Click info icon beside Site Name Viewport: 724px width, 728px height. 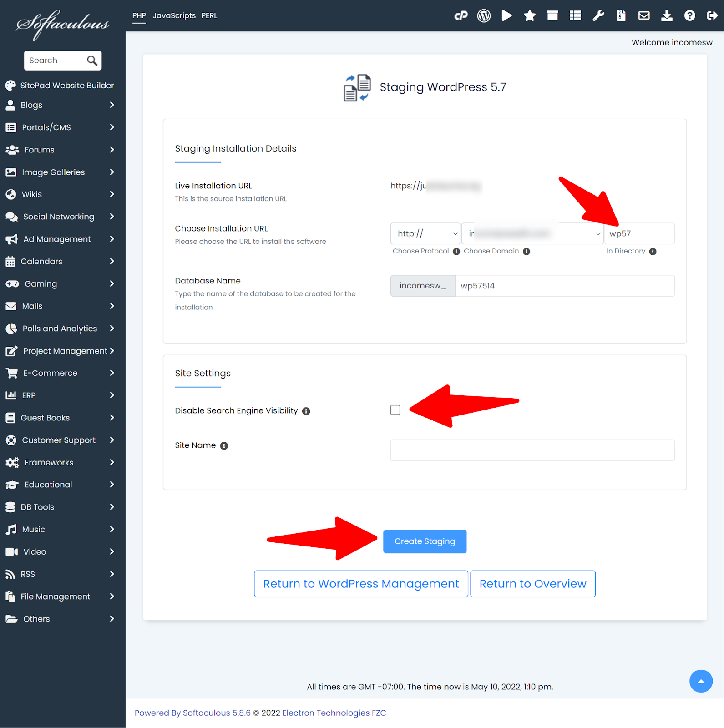(224, 446)
